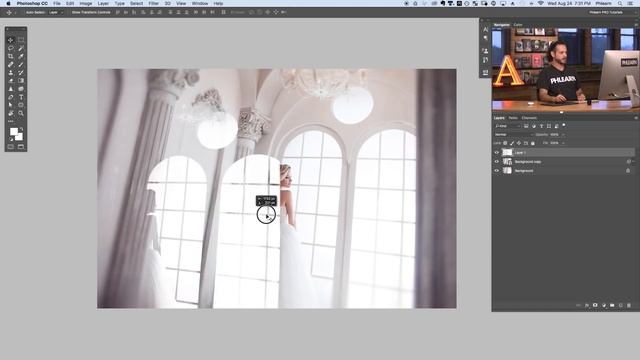Select the Quick Selection wand tool

(21, 48)
